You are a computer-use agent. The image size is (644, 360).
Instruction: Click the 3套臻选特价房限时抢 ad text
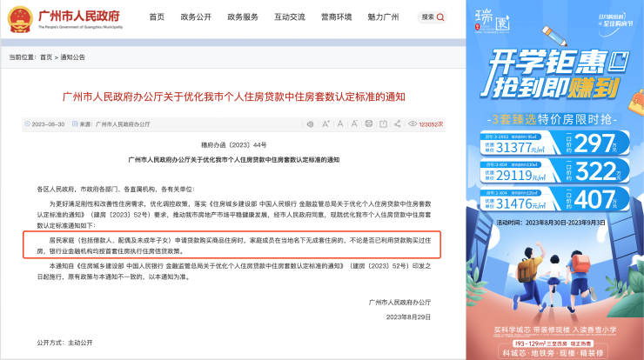tap(553, 119)
